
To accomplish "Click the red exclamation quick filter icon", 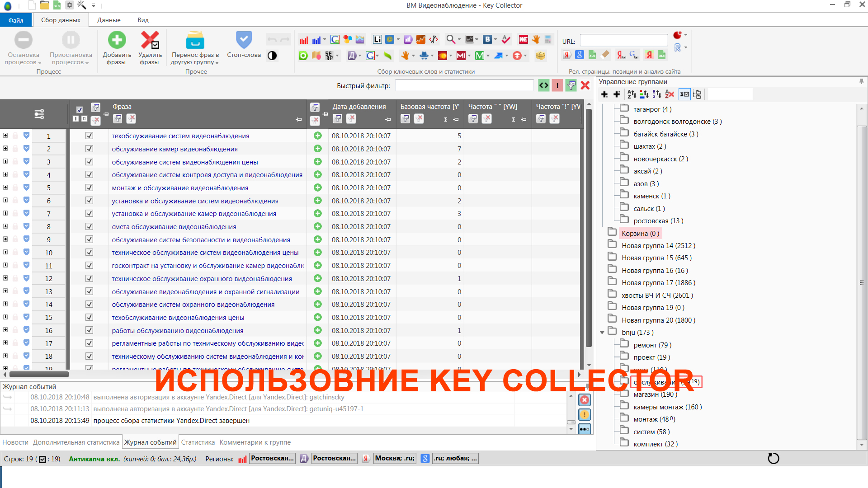I will [x=557, y=85].
